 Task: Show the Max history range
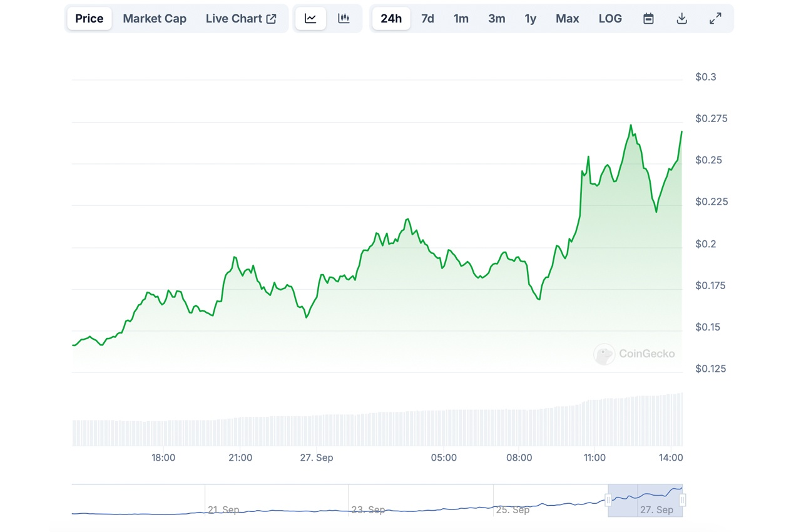click(567, 18)
